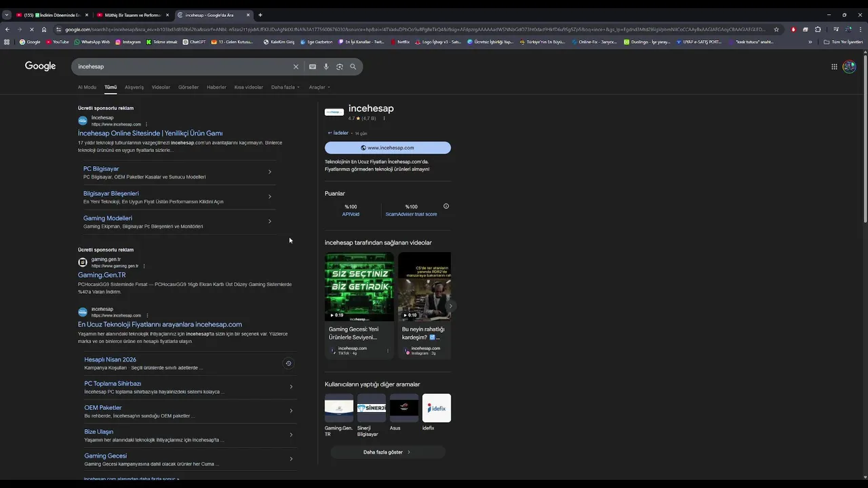Click into the incehesap search input field
Screen dimensions: 868x488
point(183,66)
